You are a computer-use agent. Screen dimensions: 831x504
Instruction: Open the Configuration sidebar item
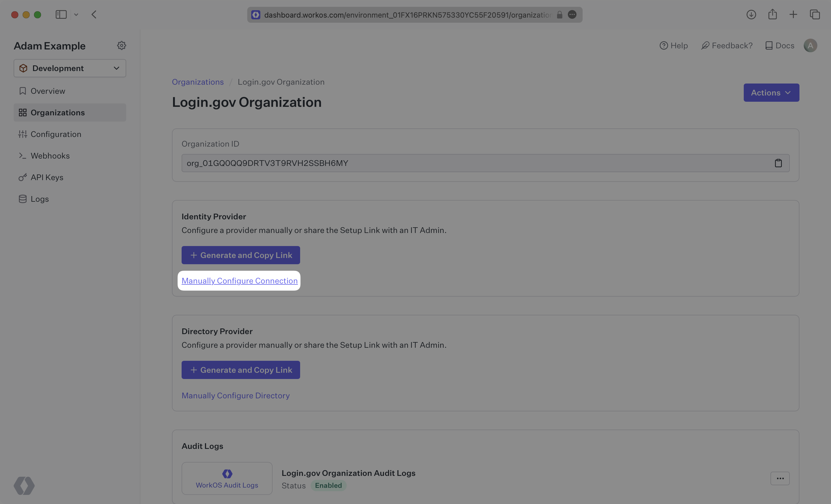[56, 134]
